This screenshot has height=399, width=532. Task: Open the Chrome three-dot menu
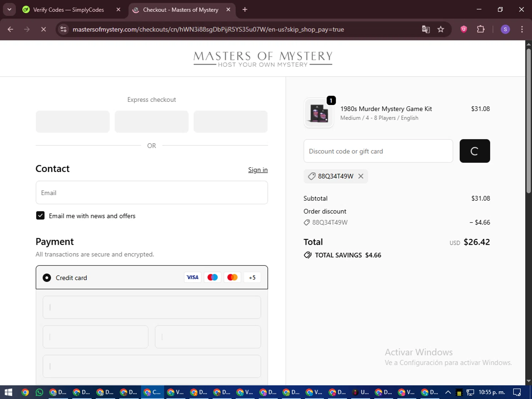[522, 29]
